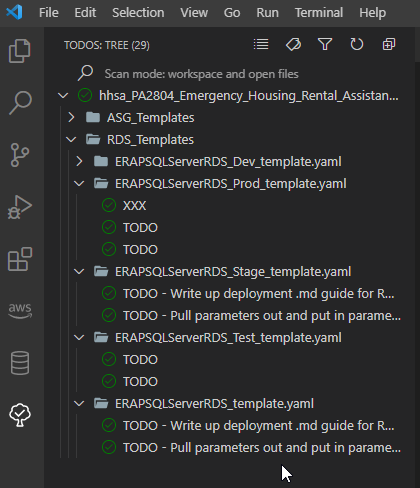Viewport: 420px width, 488px height.
Task: Click the scan mode magnifier icon
Action: pos(85,73)
